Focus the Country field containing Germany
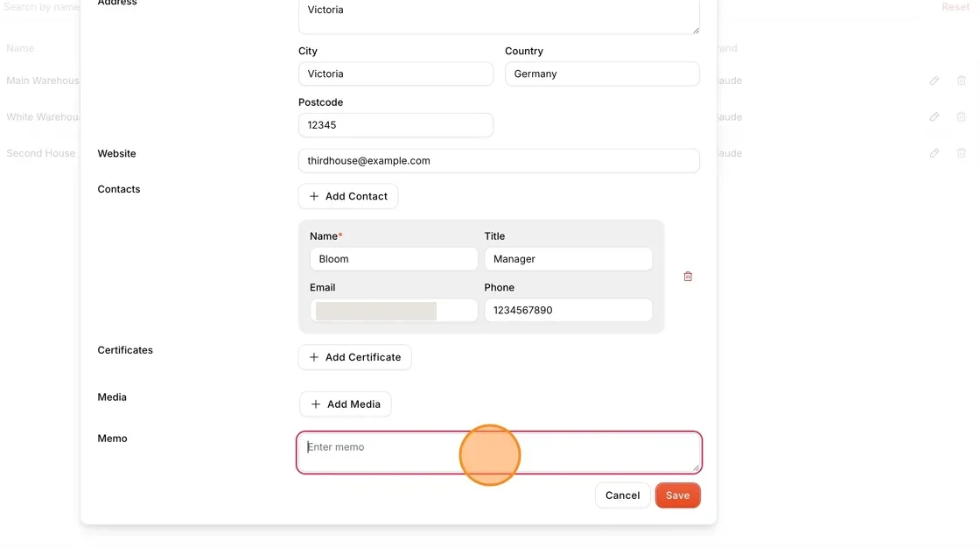 [602, 74]
